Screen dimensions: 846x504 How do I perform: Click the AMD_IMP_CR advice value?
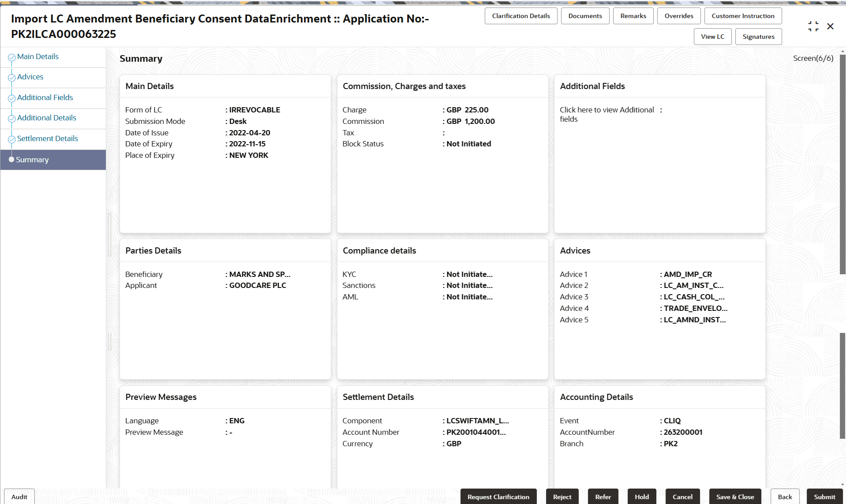[x=688, y=274]
